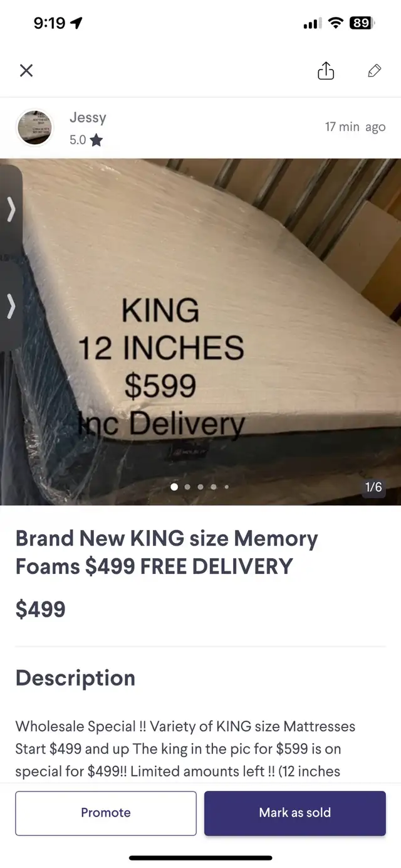
Task: Tap the battery indicator in status bar
Action: 362,23
